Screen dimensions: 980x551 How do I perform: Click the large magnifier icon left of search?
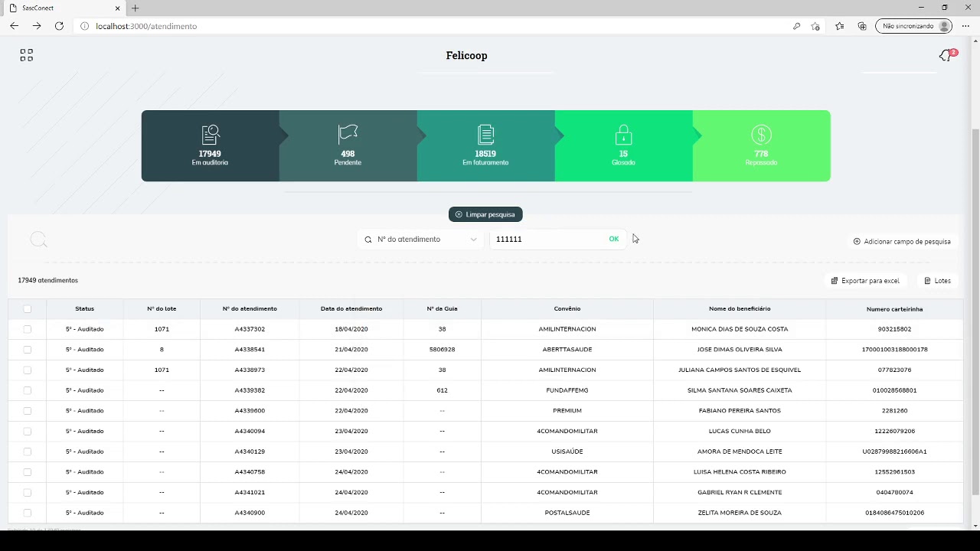(39, 240)
